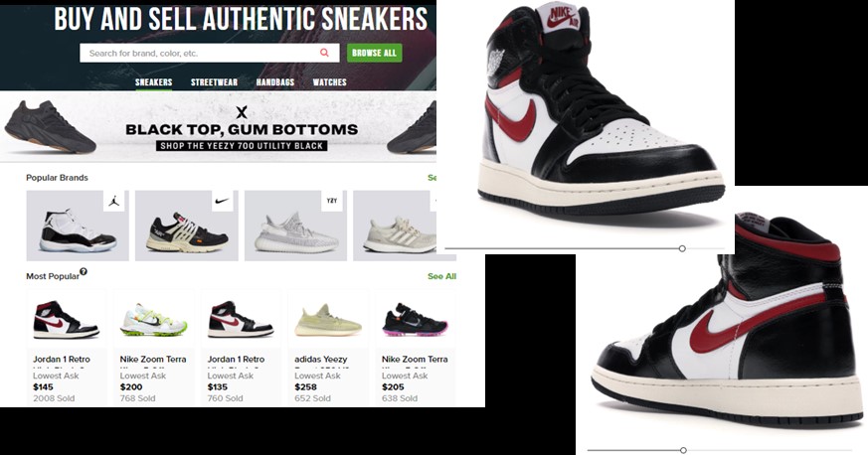Click the red search magnifier icon
The width and height of the screenshot is (868, 455).
[324, 53]
